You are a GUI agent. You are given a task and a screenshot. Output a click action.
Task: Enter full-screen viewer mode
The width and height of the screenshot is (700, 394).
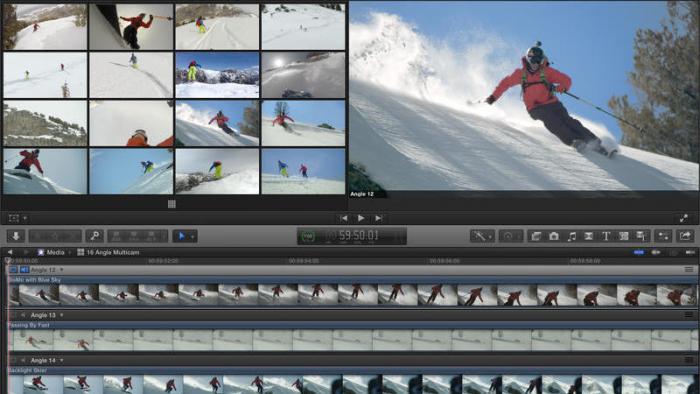[683, 218]
